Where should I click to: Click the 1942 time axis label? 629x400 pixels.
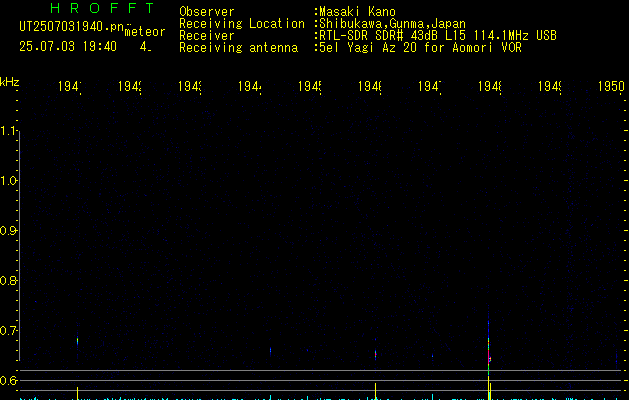tap(130, 86)
